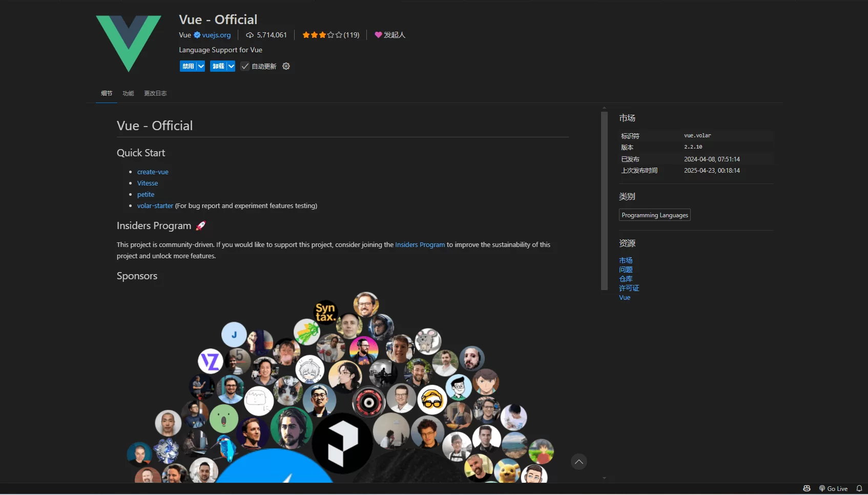Click the rocket emoji beside Insiders Program
Screen dimensions: 868x495
(x=201, y=225)
